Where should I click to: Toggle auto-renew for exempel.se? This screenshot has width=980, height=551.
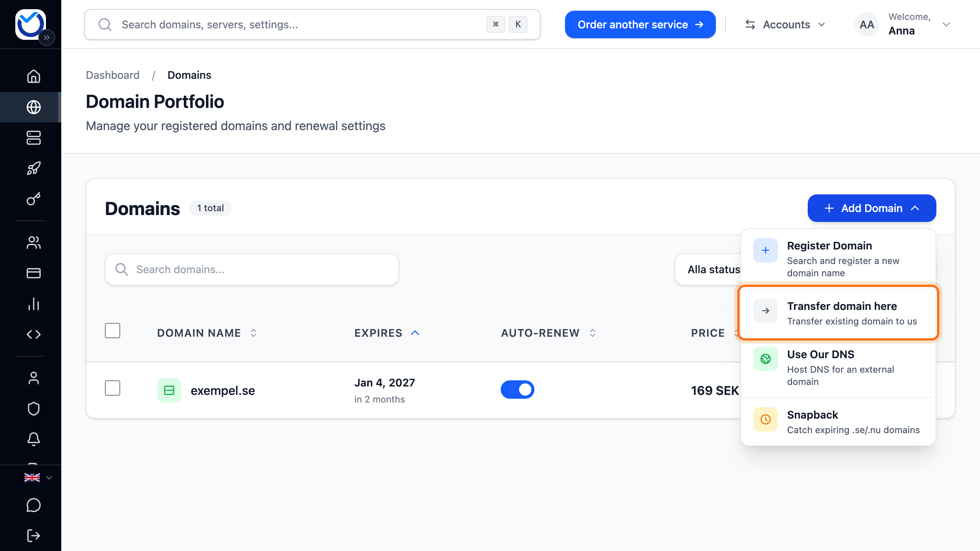(518, 390)
